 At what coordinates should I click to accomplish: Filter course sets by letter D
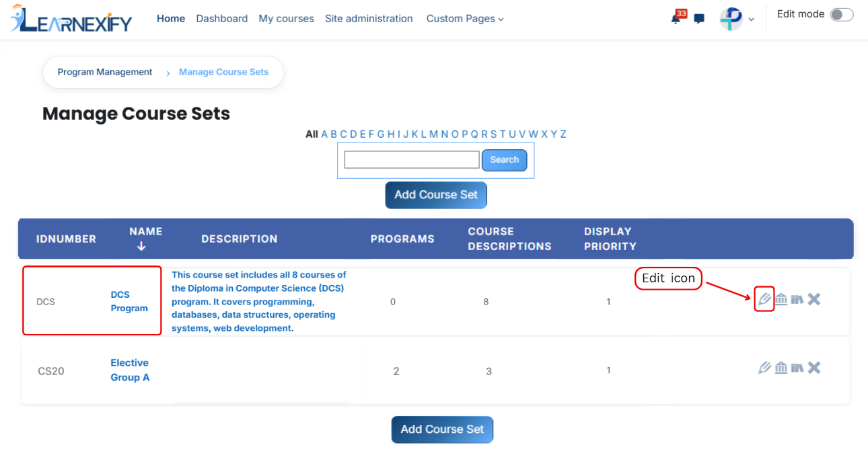[353, 134]
